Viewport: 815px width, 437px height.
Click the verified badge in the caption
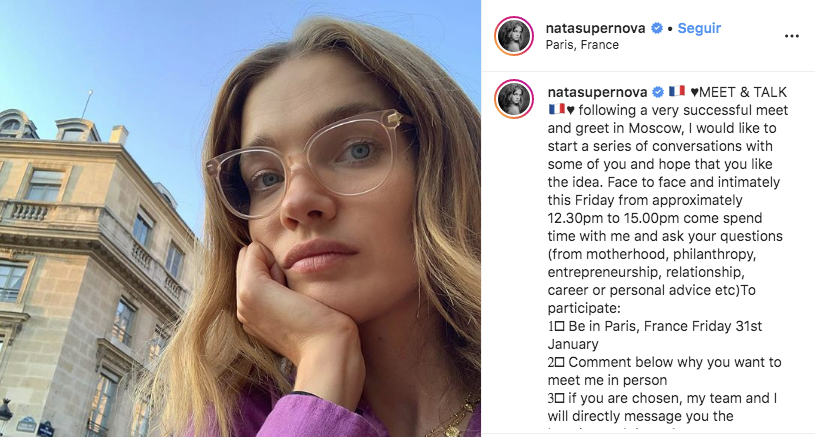657,91
